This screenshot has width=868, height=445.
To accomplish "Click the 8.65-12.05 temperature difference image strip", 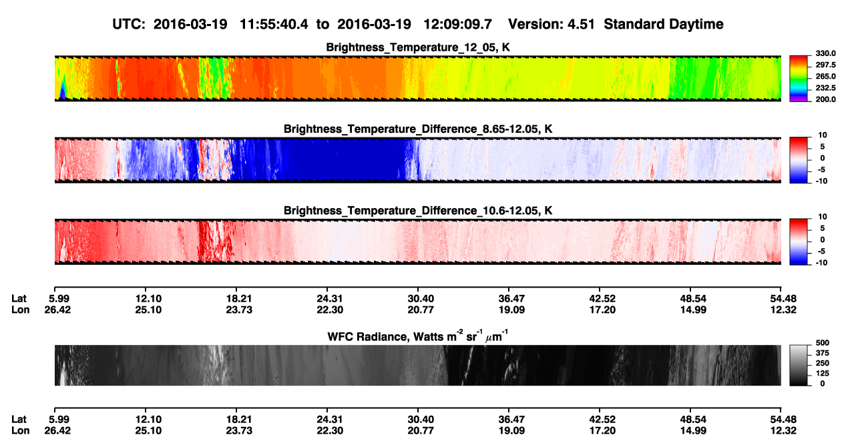I will tap(418, 160).
